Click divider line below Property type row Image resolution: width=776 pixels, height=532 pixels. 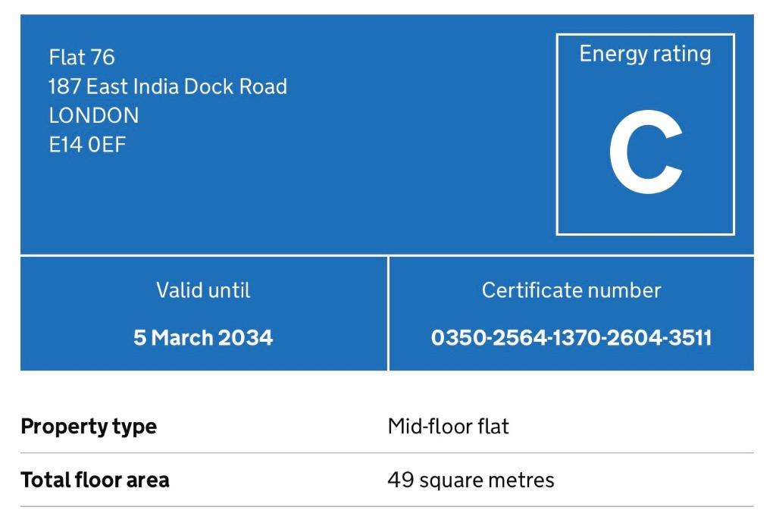click(387, 453)
